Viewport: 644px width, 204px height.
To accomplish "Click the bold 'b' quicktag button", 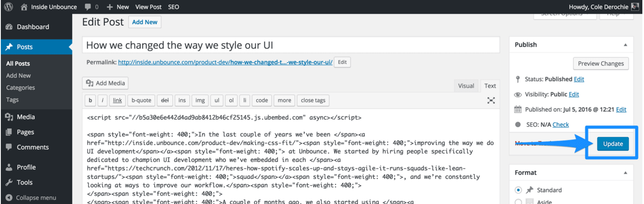I will [x=90, y=100].
